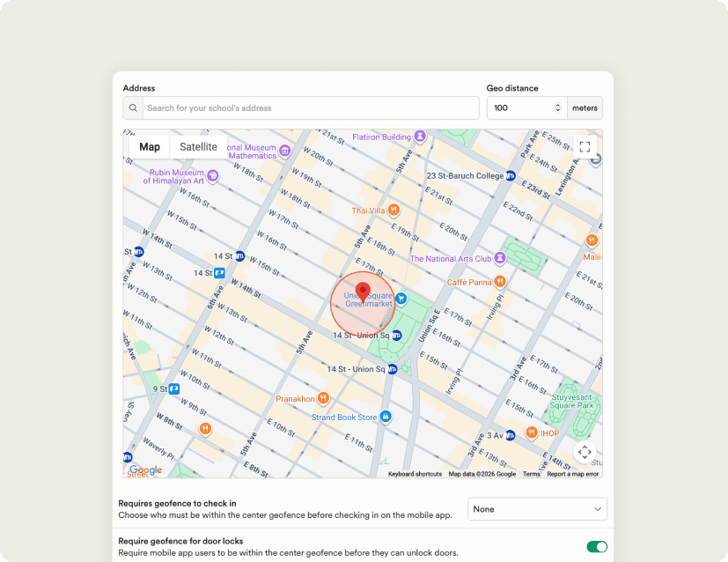Click the 14 St PATH station icon
The width and height of the screenshot is (728, 562).
(x=219, y=273)
